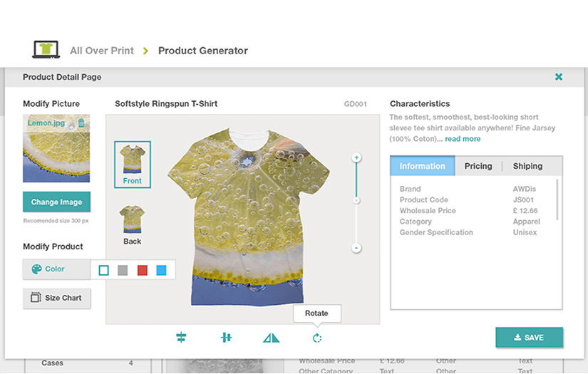
Task: Click the align horizontal center icon
Action: (x=181, y=337)
